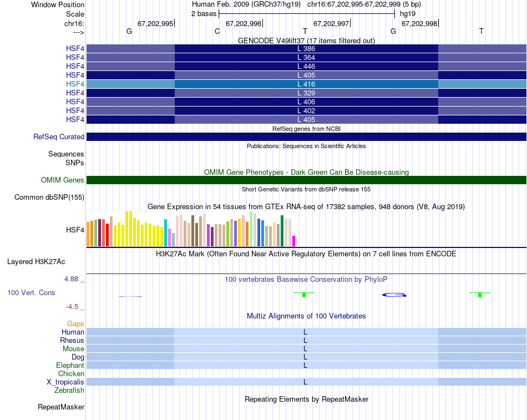
Task: Click the GENCODE V49lift37 track title
Action: (306, 41)
